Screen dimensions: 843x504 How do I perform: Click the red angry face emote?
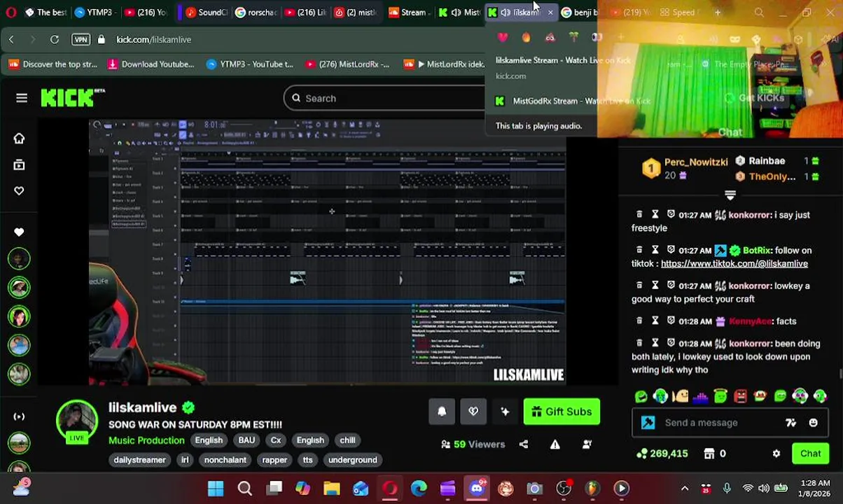click(741, 397)
